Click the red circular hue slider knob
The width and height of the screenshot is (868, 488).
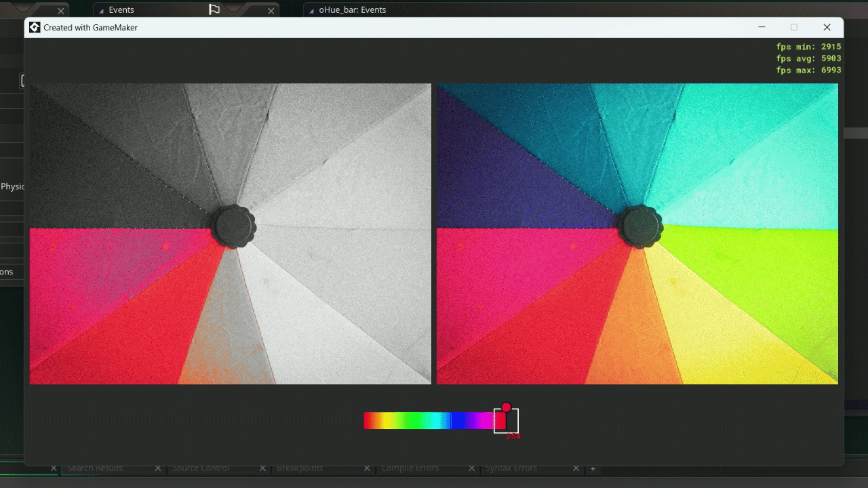point(506,407)
